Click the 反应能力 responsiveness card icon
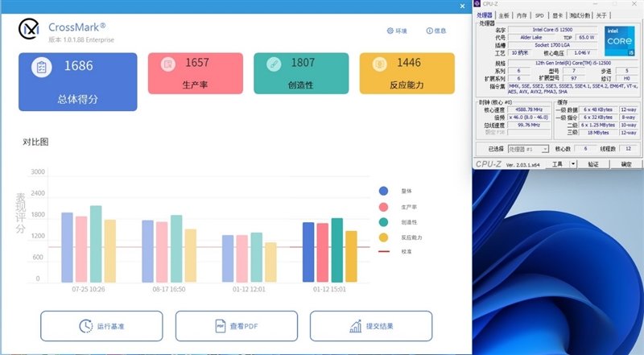This screenshot has width=644, height=355. [x=379, y=64]
